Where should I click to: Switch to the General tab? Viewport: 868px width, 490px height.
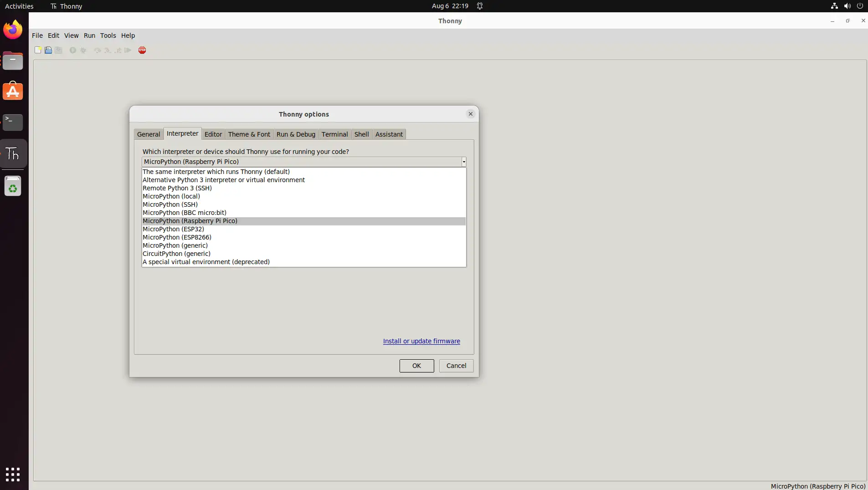point(149,134)
